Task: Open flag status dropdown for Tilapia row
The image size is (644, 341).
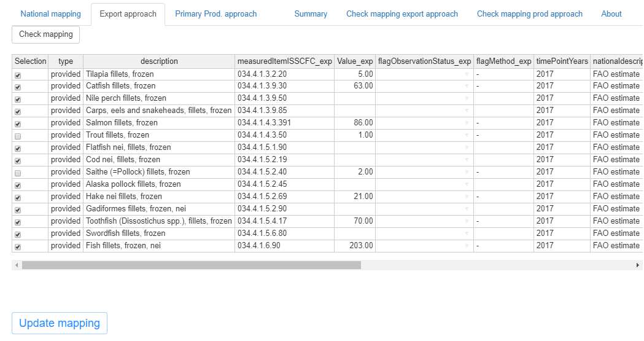Action: pyautogui.click(x=467, y=74)
